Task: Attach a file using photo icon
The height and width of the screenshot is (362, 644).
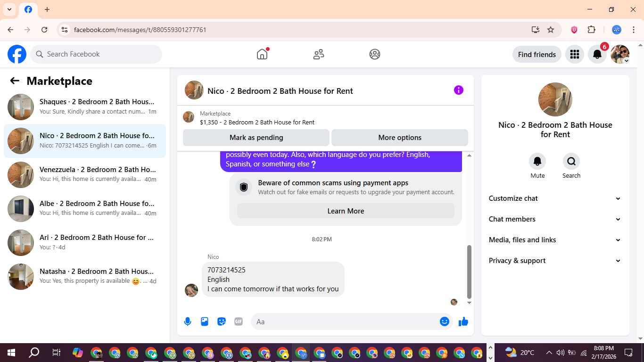Action: (205, 321)
